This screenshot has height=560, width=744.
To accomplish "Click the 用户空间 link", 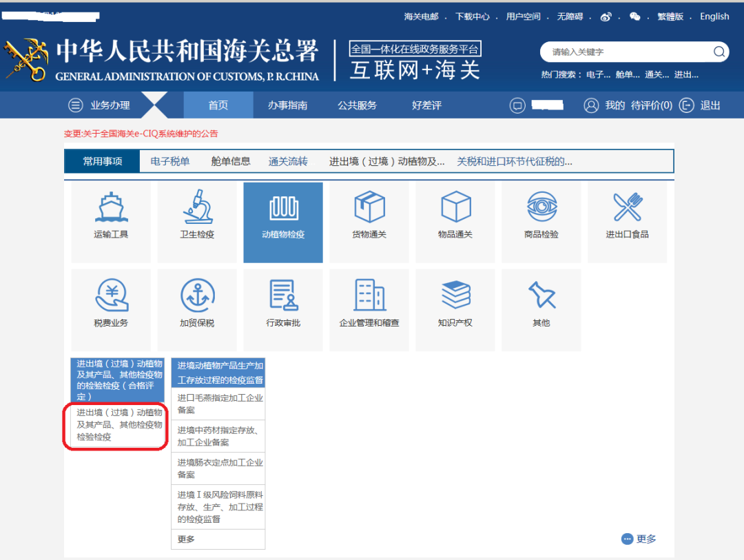I will pos(524,17).
